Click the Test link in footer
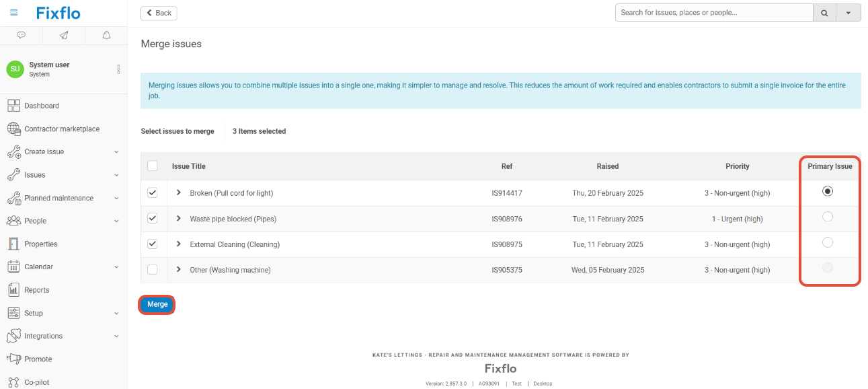The height and width of the screenshot is (389, 868). point(516,384)
